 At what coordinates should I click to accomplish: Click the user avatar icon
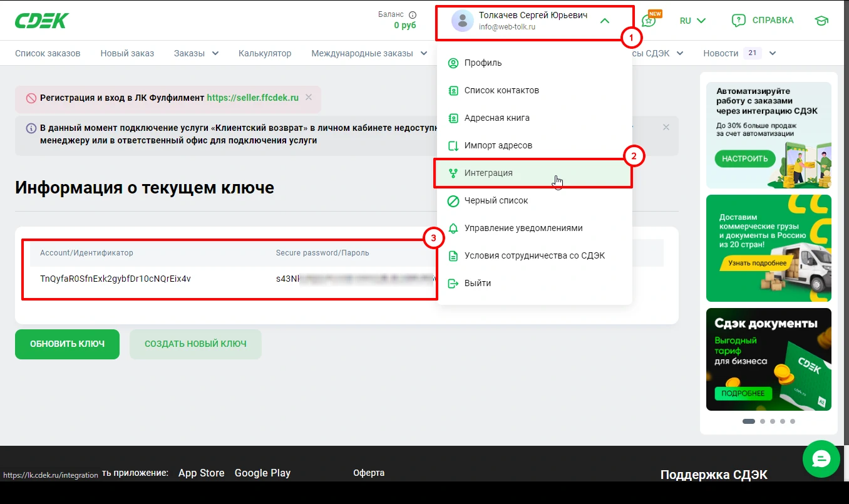coord(463,21)
